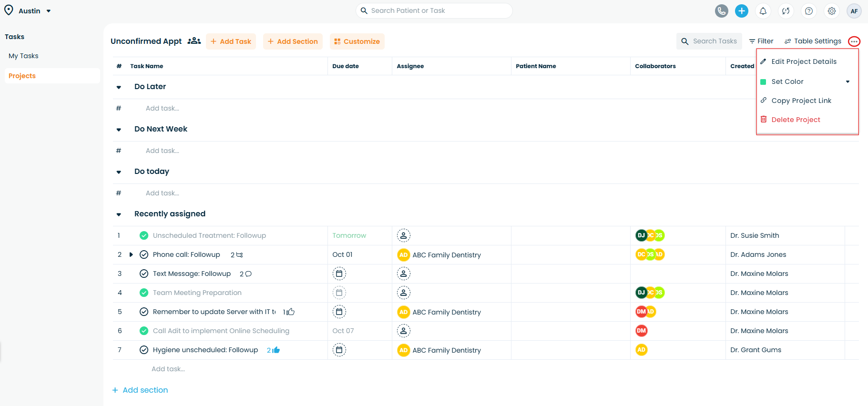Screen dimensions: 868x406
Task: Uncheck the completed Unscheduled Treatment: Followup task
Action: pyautogui.click(x=144, y=235)
